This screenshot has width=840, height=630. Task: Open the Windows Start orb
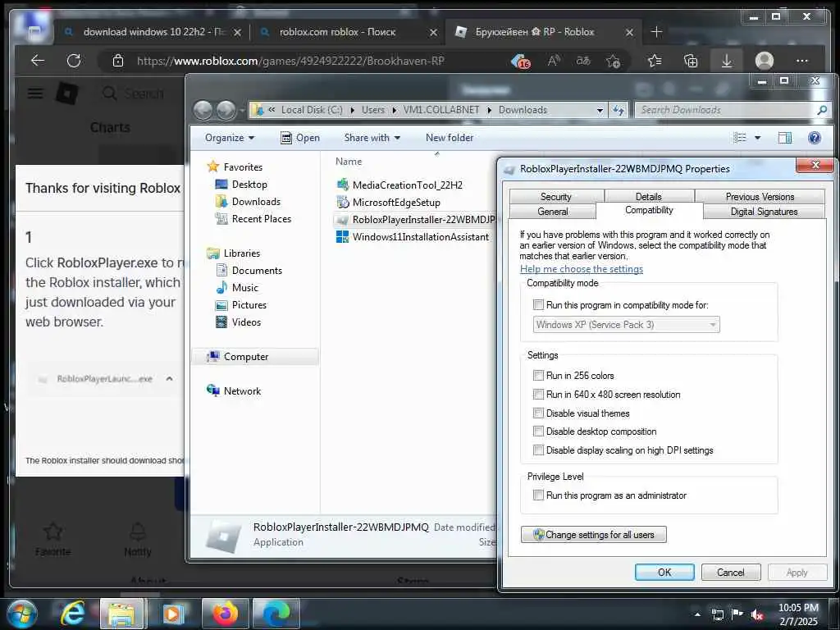[21, 614]
